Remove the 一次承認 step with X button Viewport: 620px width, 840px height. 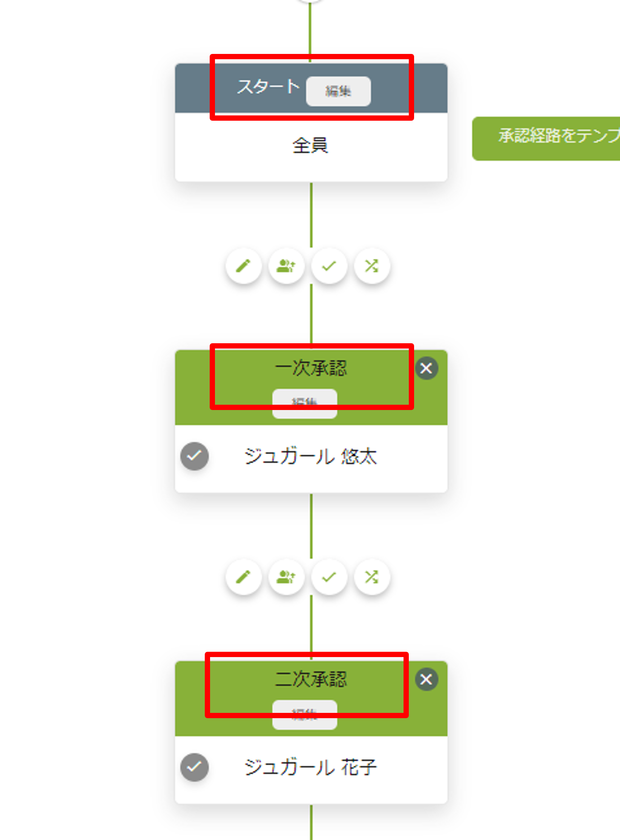pos(427,368)
